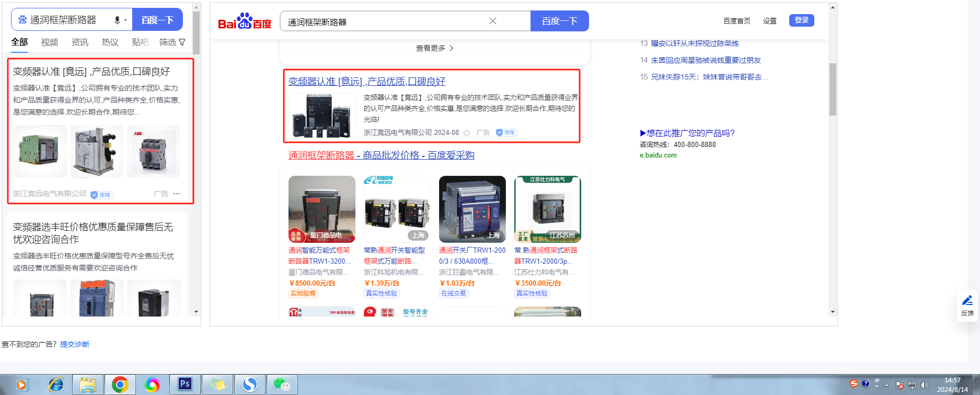
Task: Click the 保障 badge in desktop ad result
Action: (506, 132)
